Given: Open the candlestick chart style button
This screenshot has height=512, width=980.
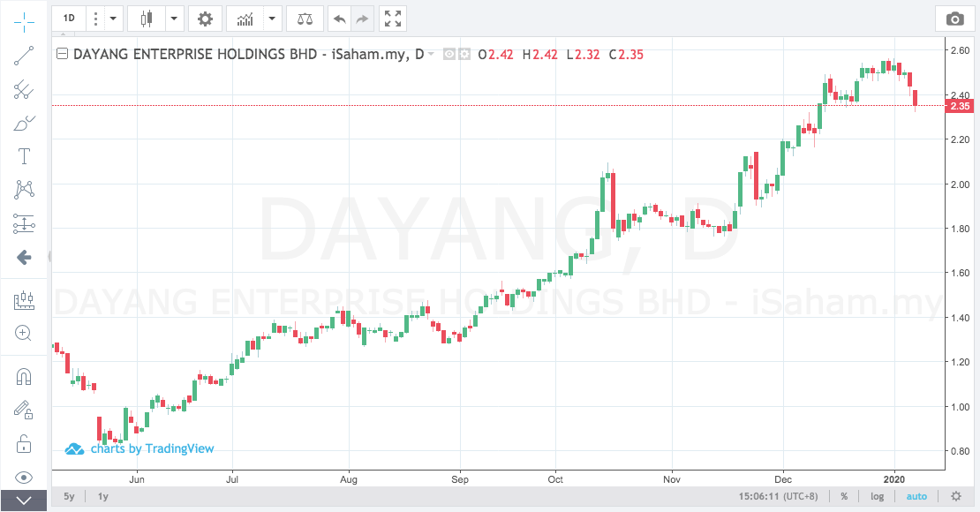Looking at the screenshot, I should point(147,19).
